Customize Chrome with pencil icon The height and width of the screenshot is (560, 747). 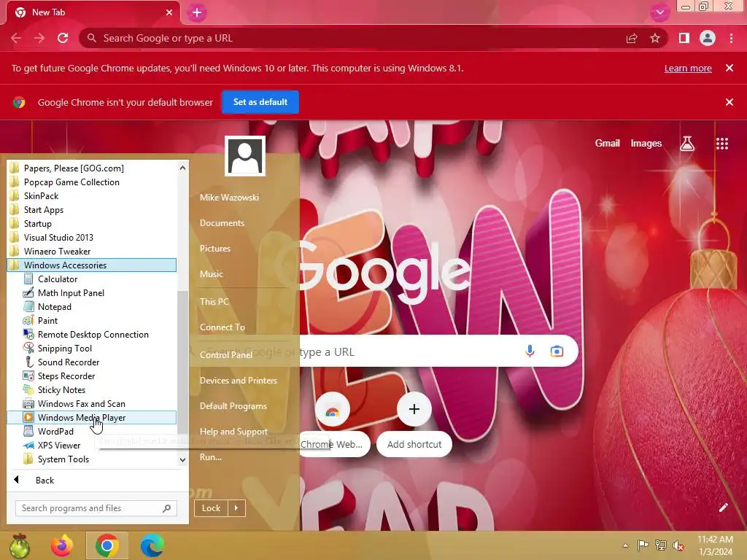pos(723,507)
